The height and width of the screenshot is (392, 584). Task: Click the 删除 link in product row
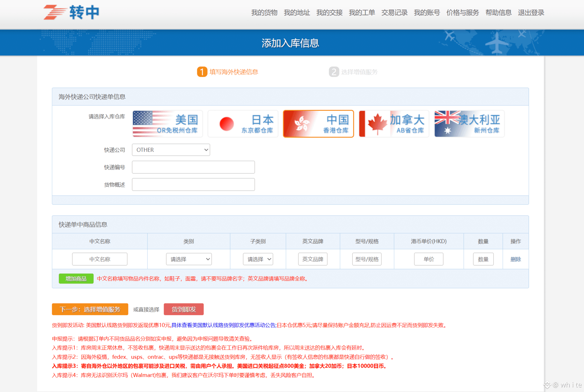tap(515, 259)
